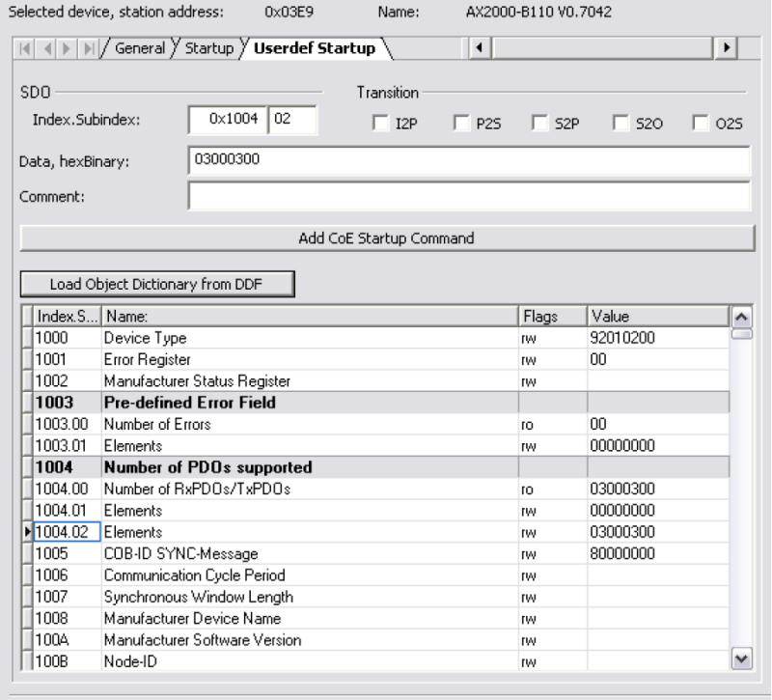
Task: Click the value 80000000 cell
Action: pyautogui.click(x=658, y=553)
